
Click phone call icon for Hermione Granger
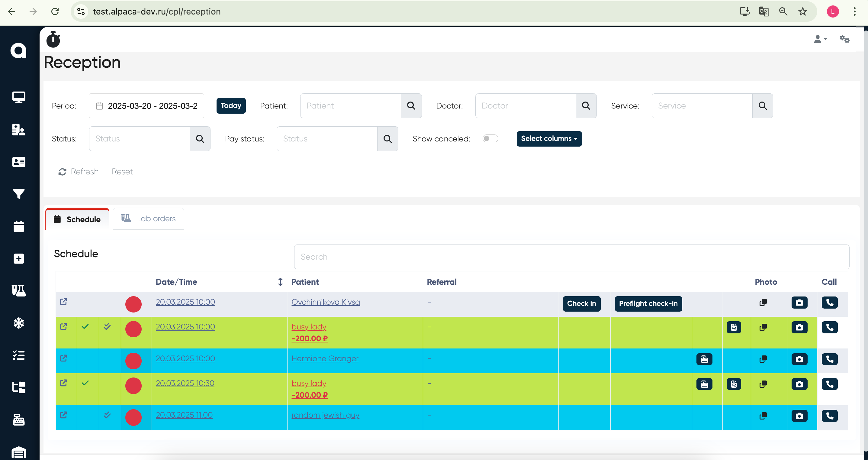(829, 359)
